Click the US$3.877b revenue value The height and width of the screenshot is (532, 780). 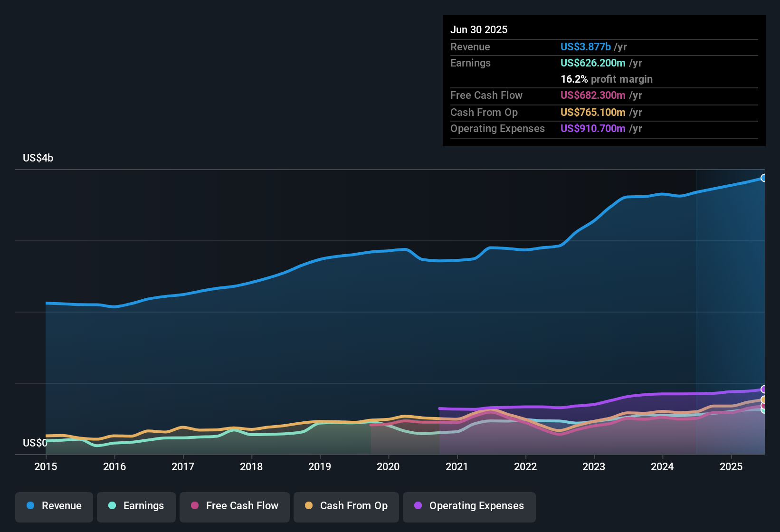point(586,47)
